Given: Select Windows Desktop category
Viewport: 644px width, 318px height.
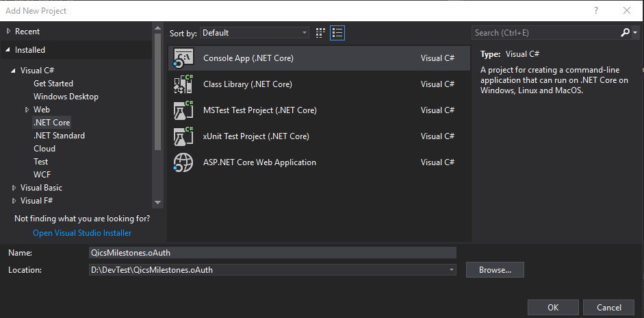Looking at the screenshot, I should click(66, 97).
